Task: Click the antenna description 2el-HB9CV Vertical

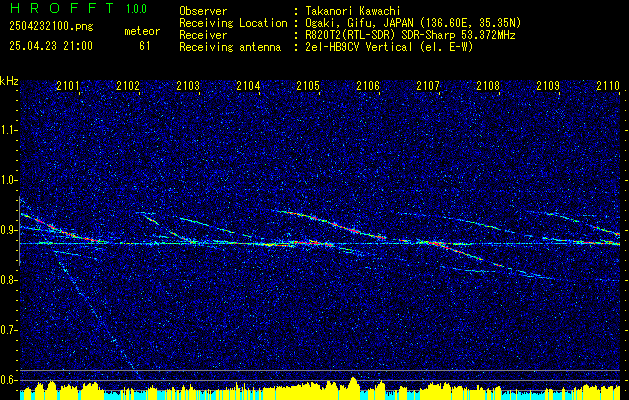Action: 359,47
